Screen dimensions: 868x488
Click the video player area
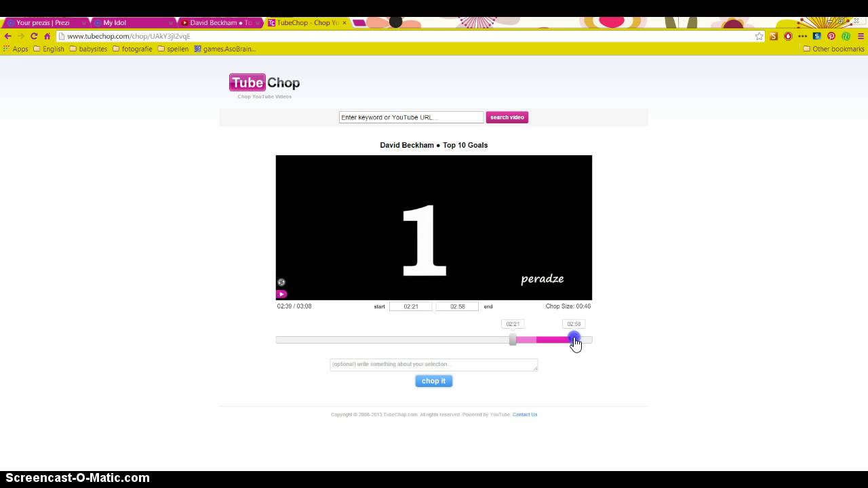(x=434, y=228)
